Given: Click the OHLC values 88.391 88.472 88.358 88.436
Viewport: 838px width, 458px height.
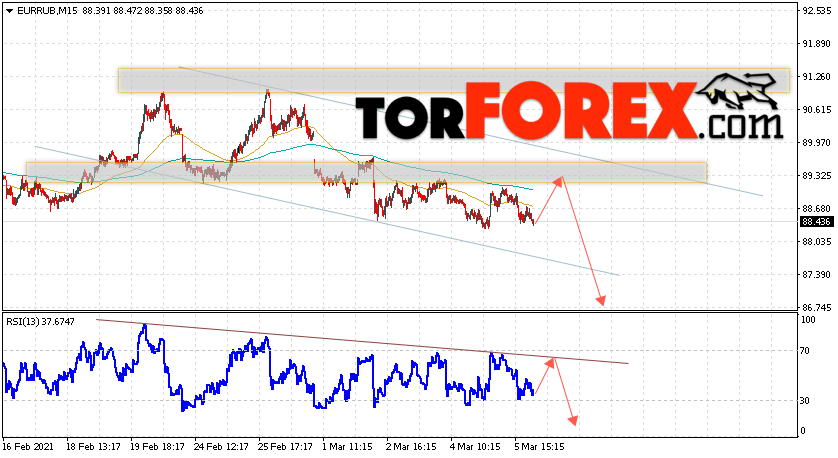Looking at the screenshot, I should pyautogui.click(x=143, y=11).
